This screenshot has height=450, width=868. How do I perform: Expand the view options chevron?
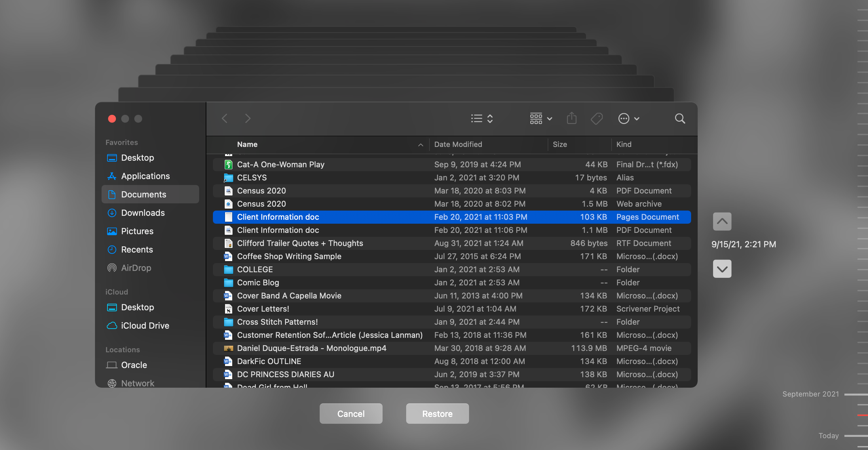[x=490, y=118]
